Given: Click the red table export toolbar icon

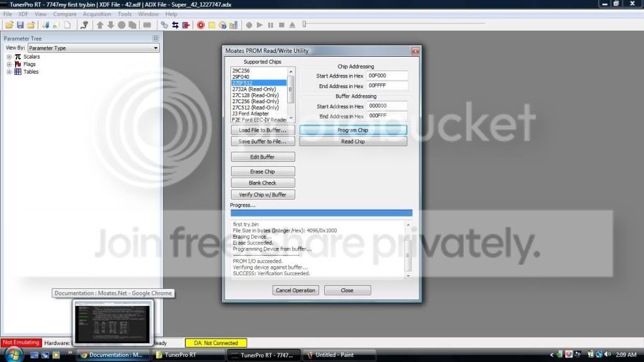Looking at the screenshot, I should click(186, 25).
